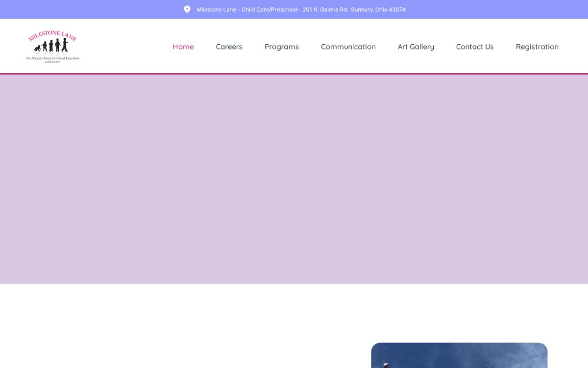
Task: Select the 'Sunbury, Ohio 43074' text
Action: (x=378, y=9)
